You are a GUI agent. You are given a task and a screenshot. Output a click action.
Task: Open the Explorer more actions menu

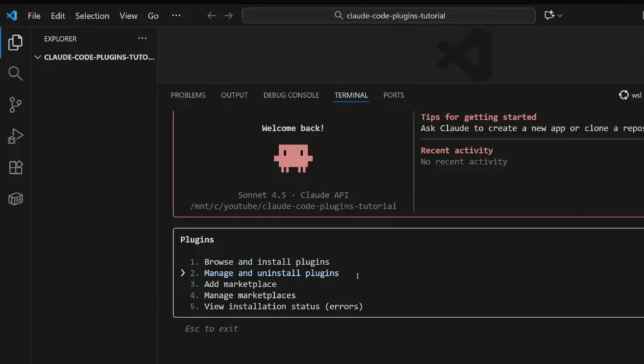142,39
